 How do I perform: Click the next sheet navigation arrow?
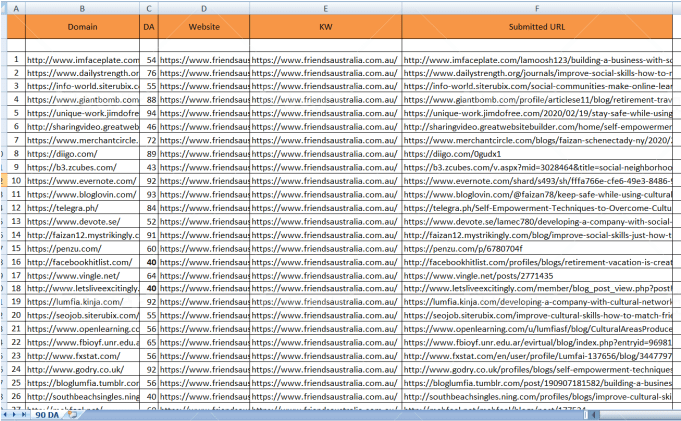click(x=16, y=415)
